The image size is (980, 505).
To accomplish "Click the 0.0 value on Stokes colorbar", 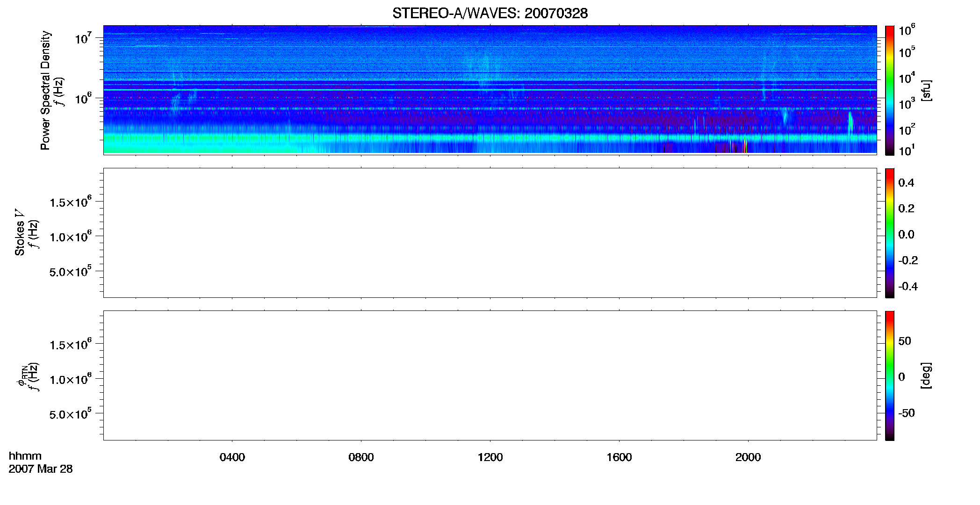I will 906,235.
